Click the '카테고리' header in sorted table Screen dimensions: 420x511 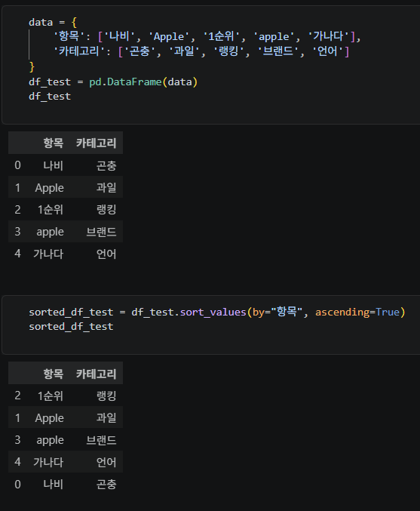pos(96,374)
